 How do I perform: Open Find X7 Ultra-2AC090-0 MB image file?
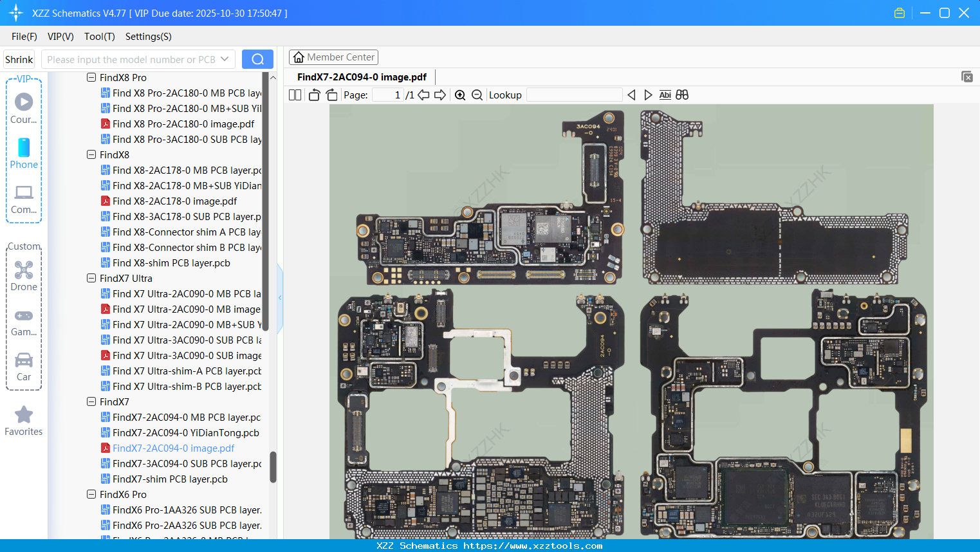[181, 309]
